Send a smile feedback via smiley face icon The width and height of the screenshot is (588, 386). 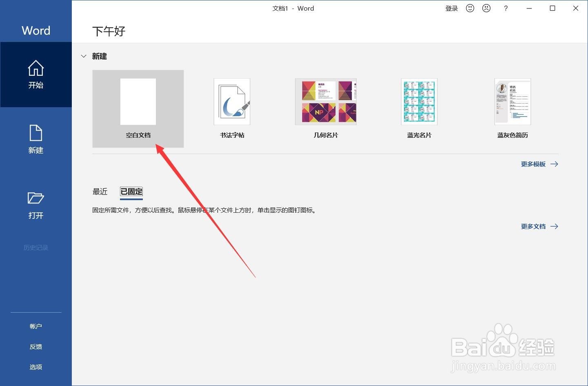pyautogui.click(x=470, y=8)
